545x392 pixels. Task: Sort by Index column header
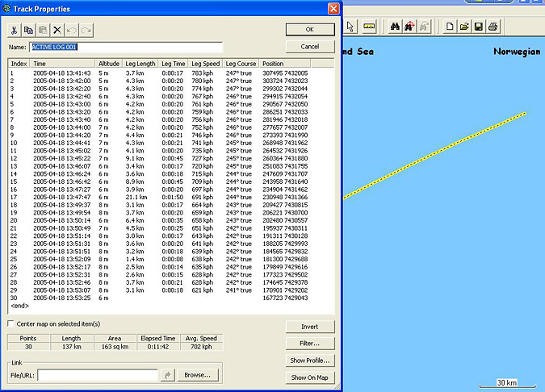[19, 64]
